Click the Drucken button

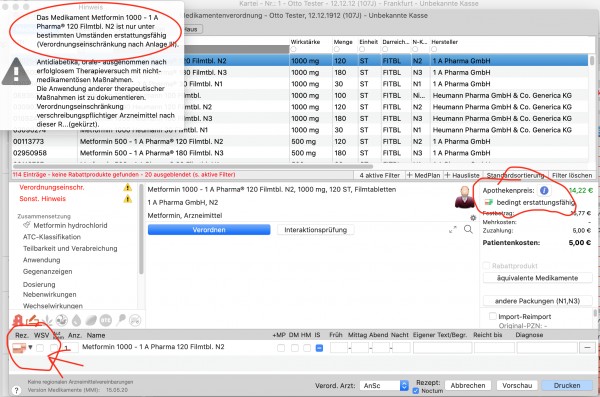tap(567, 386)
